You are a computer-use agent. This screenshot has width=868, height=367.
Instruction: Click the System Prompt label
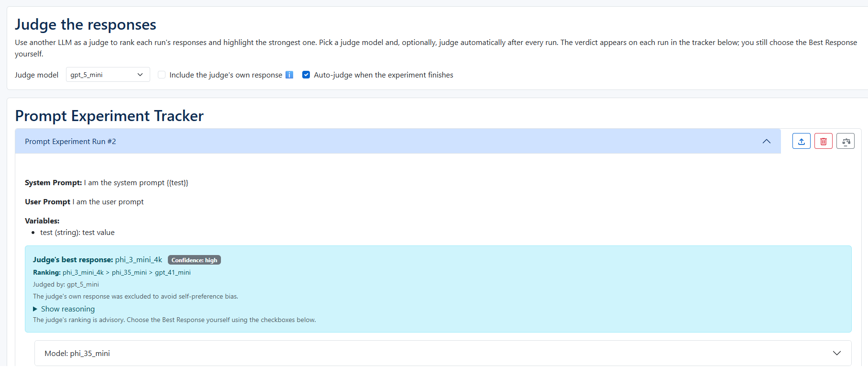(54, 183)
